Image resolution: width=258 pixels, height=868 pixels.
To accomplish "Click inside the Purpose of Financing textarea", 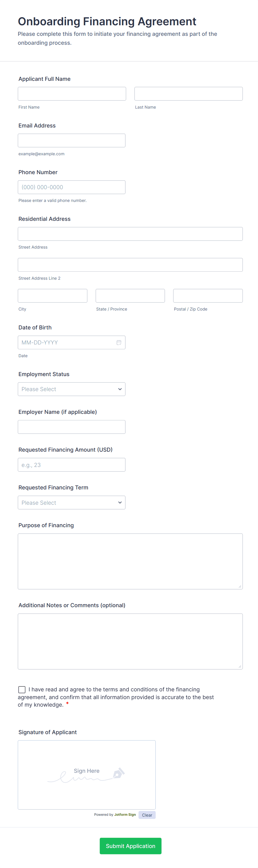I will click(130, 561).
